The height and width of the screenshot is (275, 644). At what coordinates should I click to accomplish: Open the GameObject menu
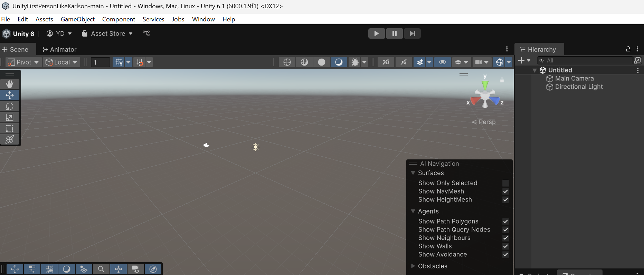pyautogui.click(x=77, y=19)
